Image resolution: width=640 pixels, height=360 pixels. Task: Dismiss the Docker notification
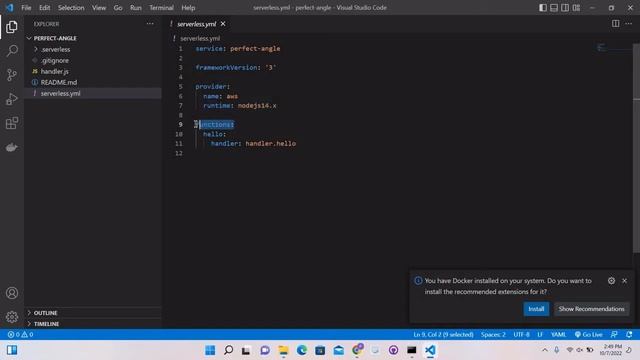[624, 280]
